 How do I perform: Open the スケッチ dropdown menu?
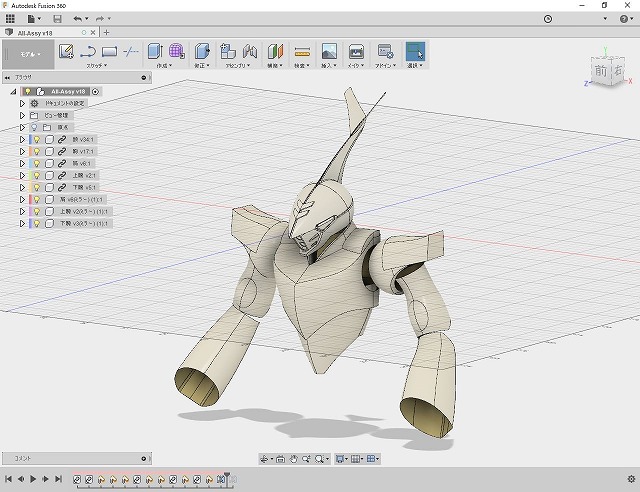click(x=97, y=65)
